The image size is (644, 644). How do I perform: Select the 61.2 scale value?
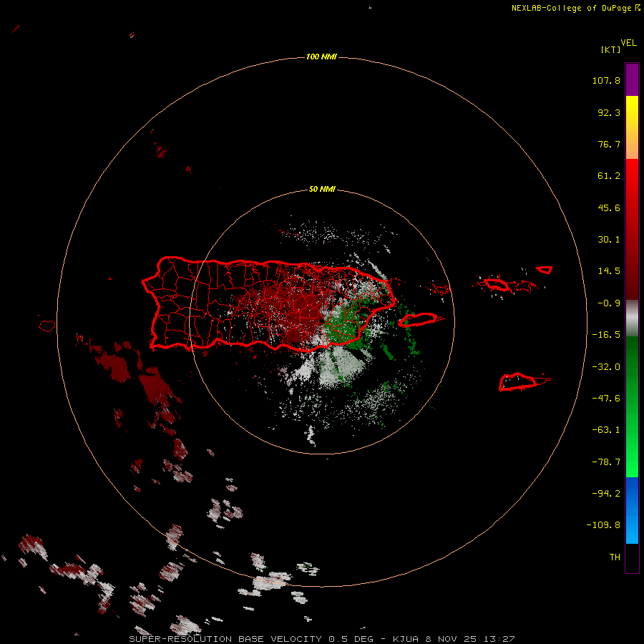click(609, 176)
